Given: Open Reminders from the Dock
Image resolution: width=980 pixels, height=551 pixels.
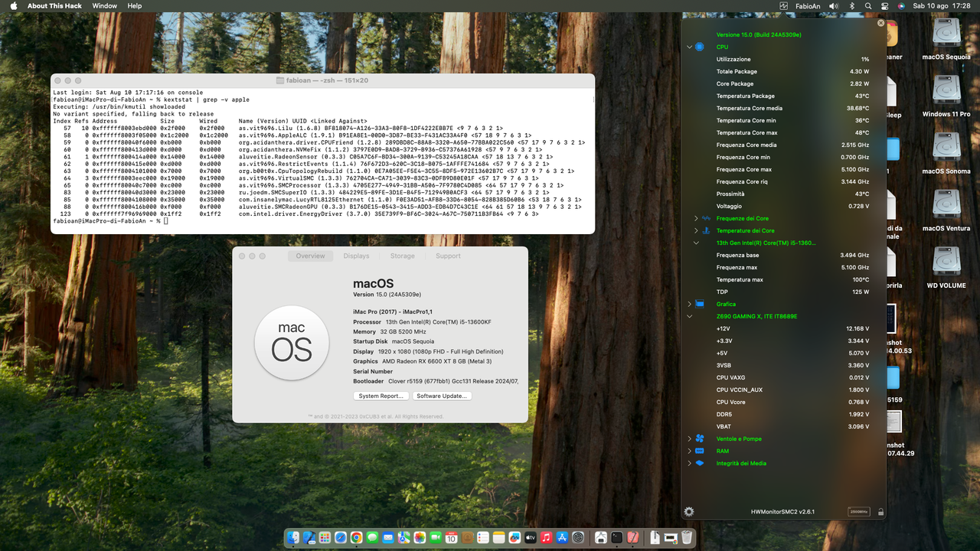Looking at the screenshot, I should (x=483, y=538).
